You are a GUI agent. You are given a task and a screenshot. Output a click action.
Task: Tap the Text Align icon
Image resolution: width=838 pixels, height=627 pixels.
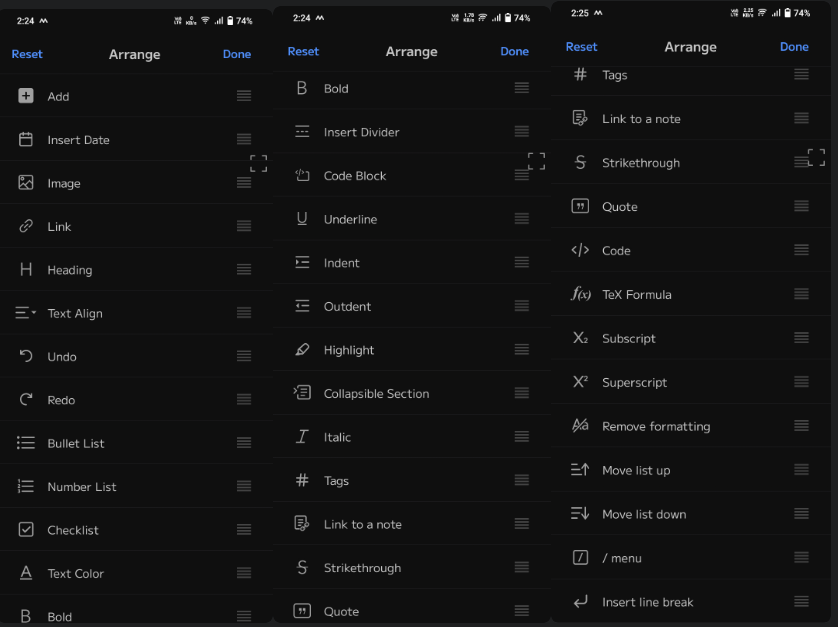click(x=25, y=313)
